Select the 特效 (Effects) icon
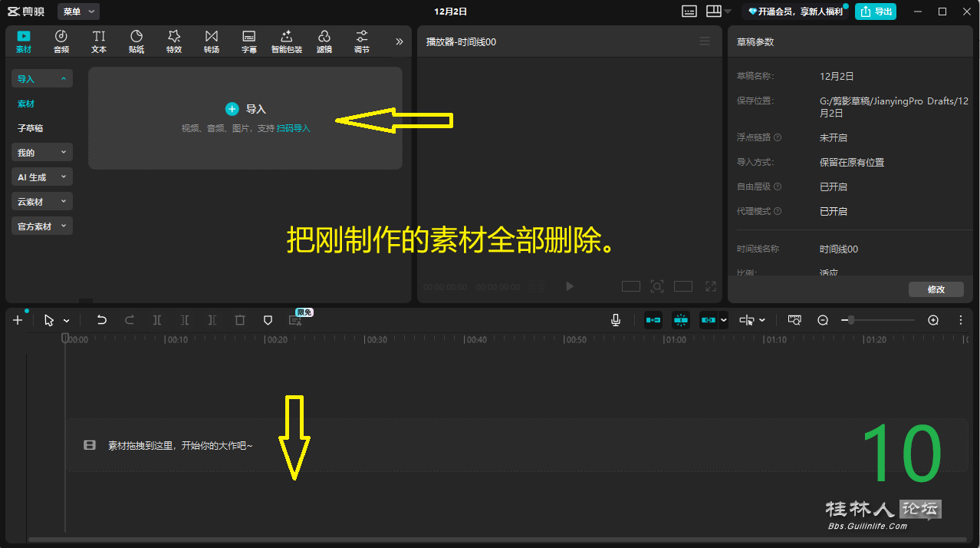 (174, 41)
